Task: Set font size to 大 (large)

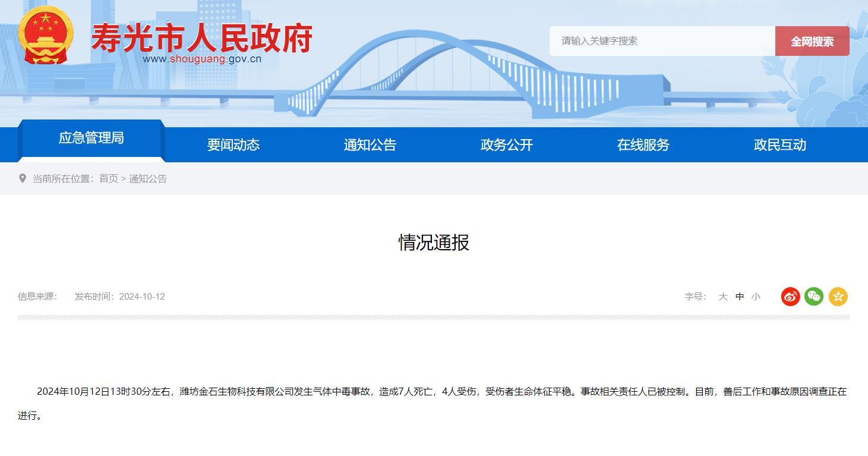Action: tap(723, 296)
